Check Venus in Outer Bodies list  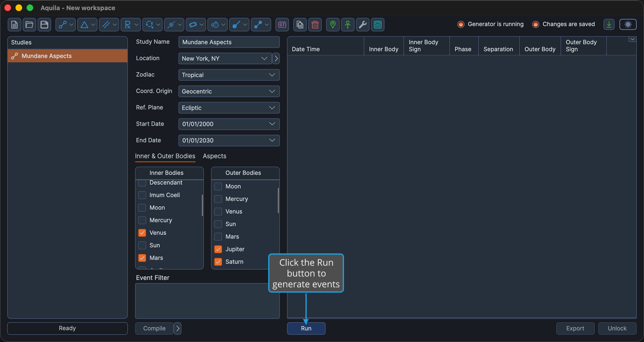218,212
